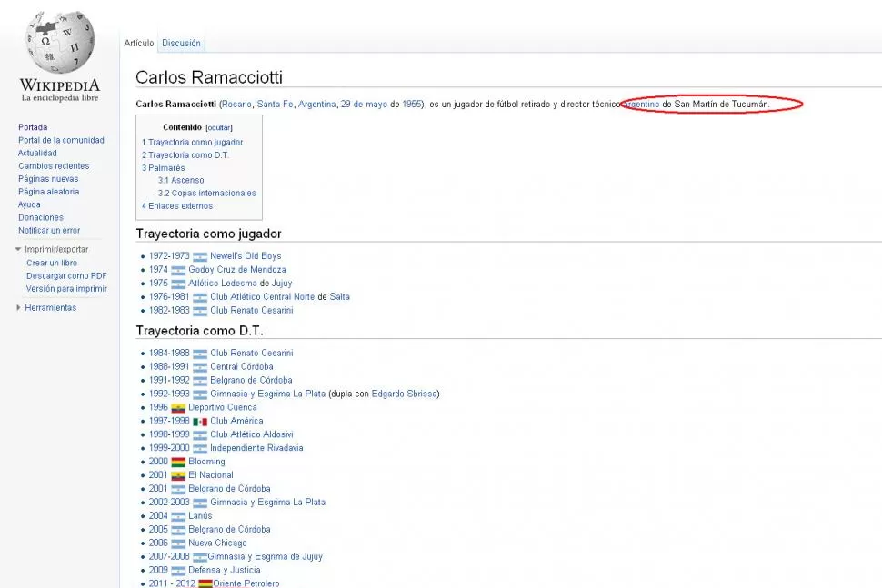Click Mexico flag beside Club América
882x588 pixels.
point(200,422)
